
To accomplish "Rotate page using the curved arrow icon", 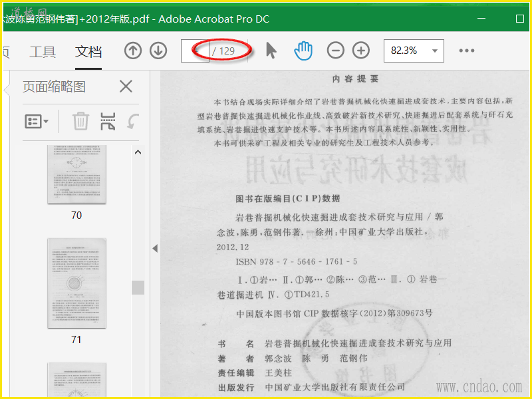I will point(133,121).
